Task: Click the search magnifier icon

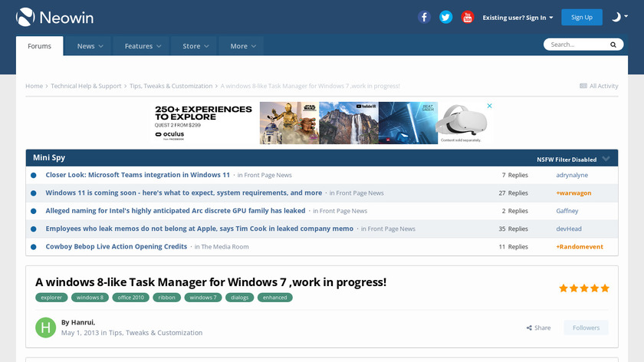Action: pos(613,44)
